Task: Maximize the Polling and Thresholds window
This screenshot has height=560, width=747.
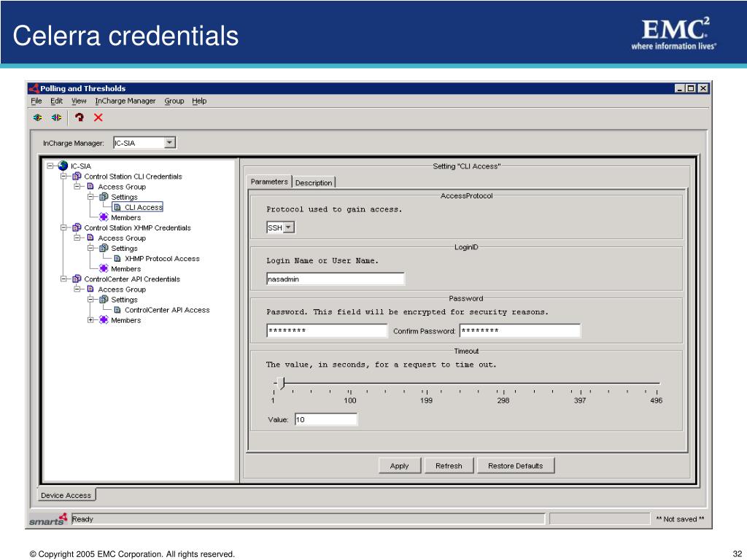Action: coord(691,88)
